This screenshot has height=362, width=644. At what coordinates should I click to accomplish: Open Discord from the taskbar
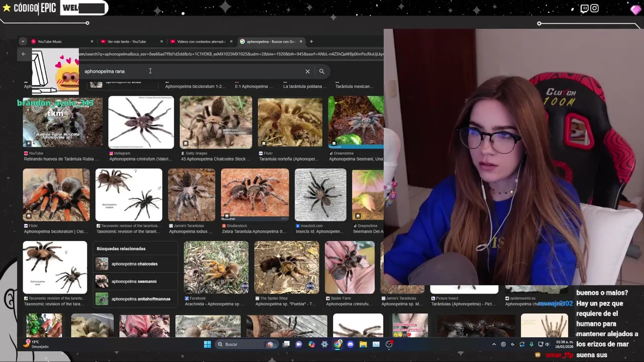[351, 344]
